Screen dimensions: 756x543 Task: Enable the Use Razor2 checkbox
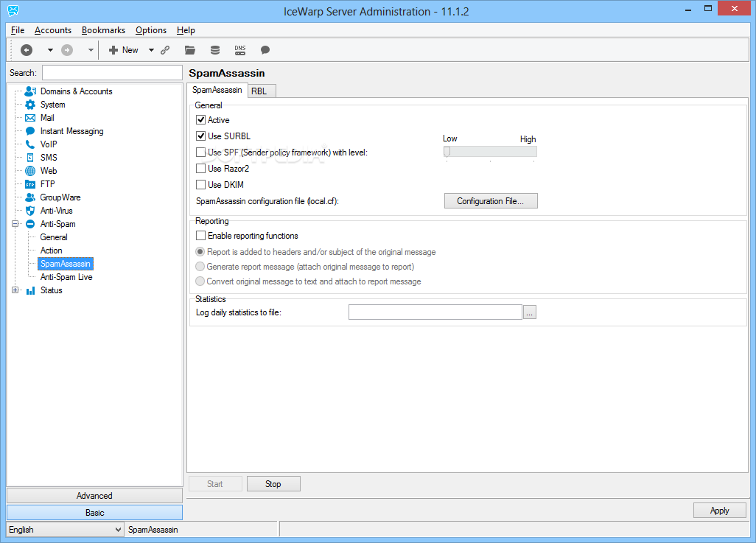(201, 168)
